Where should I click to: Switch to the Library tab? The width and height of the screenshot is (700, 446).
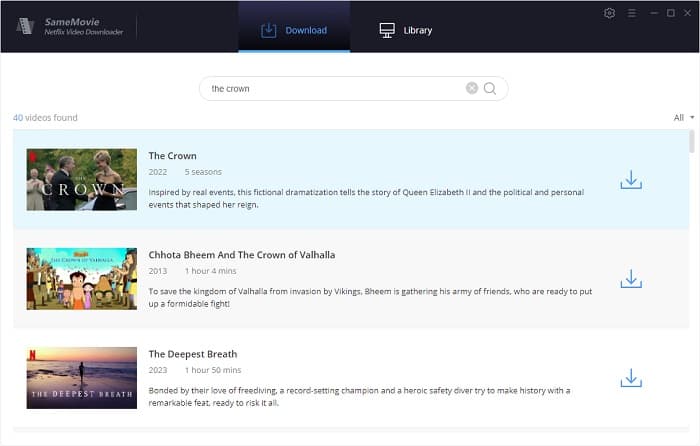pyautogui.click(x=406, y=30)
